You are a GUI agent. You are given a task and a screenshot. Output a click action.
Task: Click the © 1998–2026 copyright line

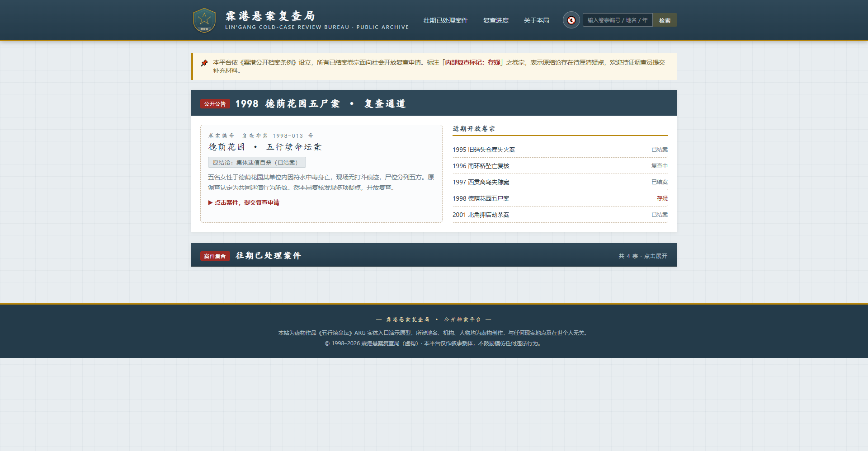[434, 343]
